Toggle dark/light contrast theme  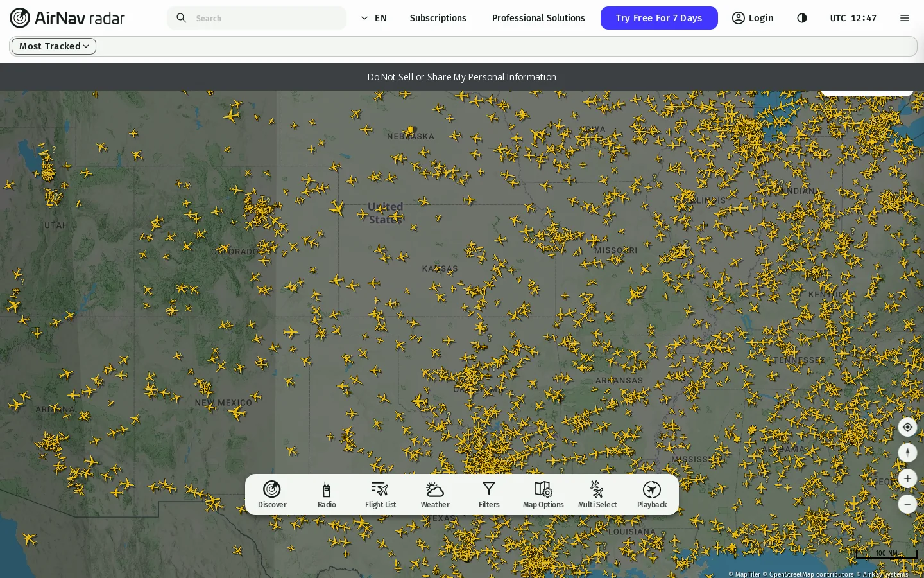pyautogui.click(x=802, y=18)
